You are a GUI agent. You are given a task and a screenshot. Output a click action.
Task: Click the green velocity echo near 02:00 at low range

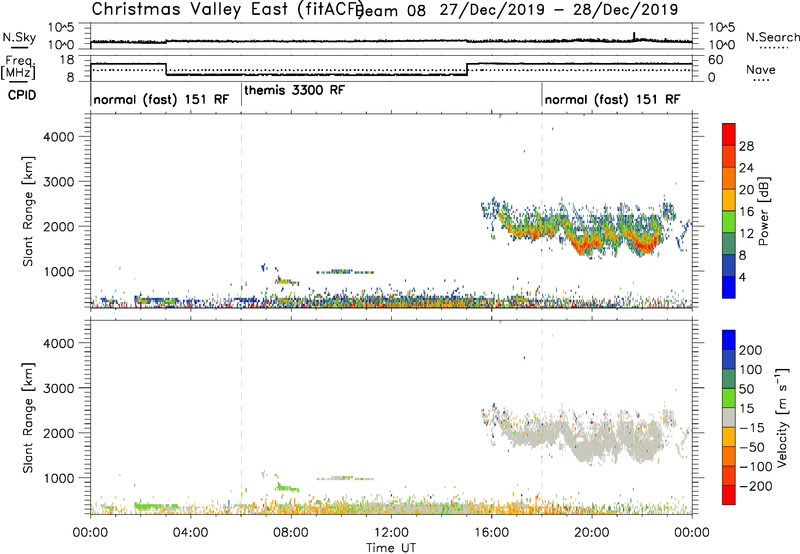(156, 507)
